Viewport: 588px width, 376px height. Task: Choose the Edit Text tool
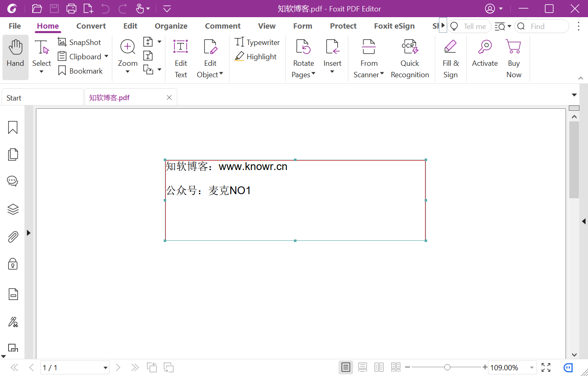180,58
